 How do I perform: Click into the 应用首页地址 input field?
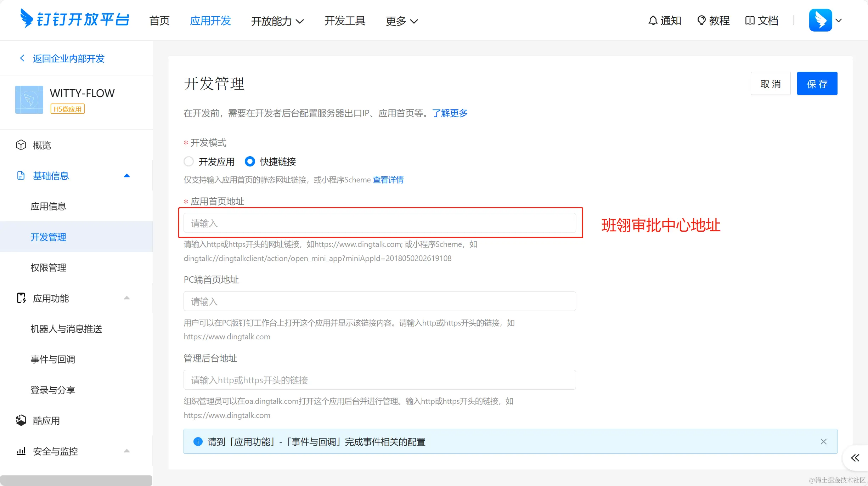tap(379, 223)
